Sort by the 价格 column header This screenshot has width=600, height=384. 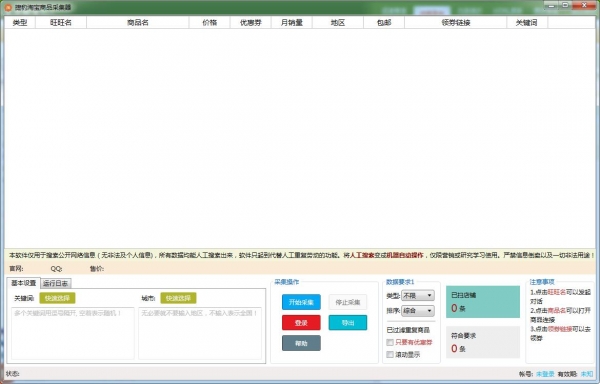tap(210, 23)
